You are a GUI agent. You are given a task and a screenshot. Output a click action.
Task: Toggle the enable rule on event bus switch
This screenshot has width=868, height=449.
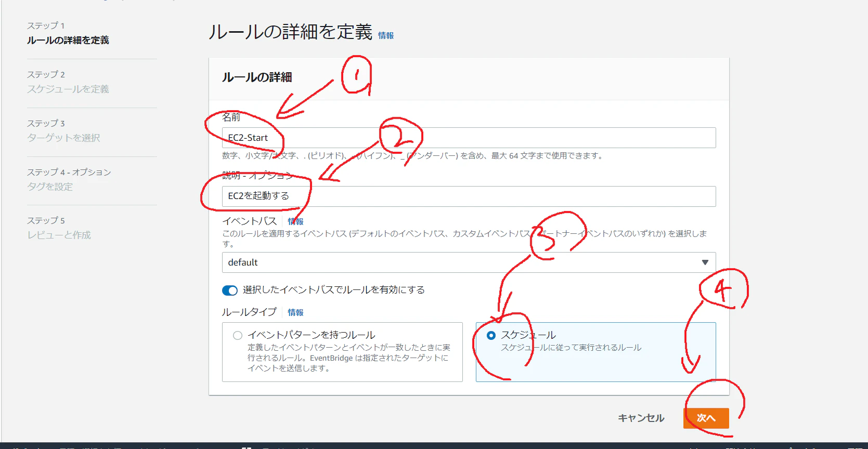click(229, 290)
